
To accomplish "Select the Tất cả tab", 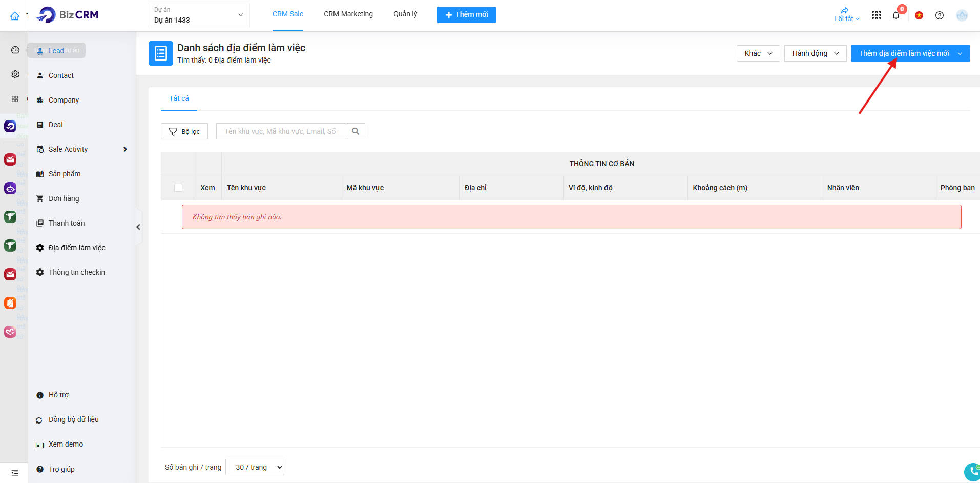I will [179, 98].
